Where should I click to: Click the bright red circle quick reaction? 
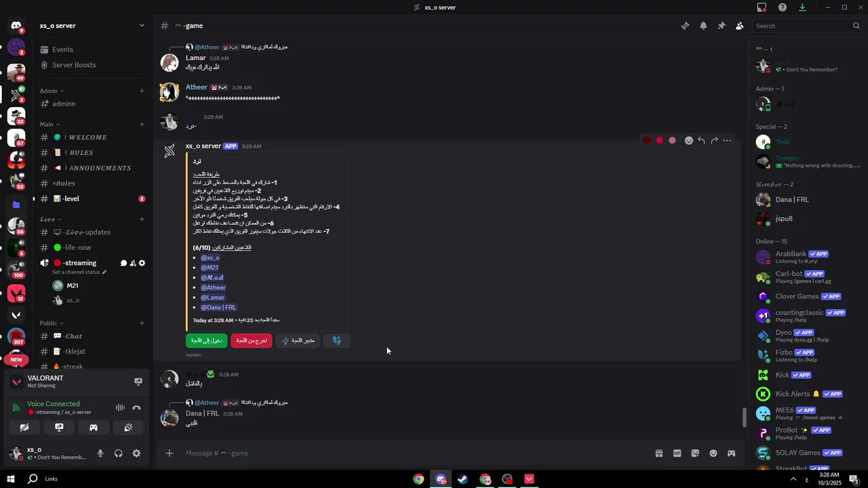(x=659, y=140)
